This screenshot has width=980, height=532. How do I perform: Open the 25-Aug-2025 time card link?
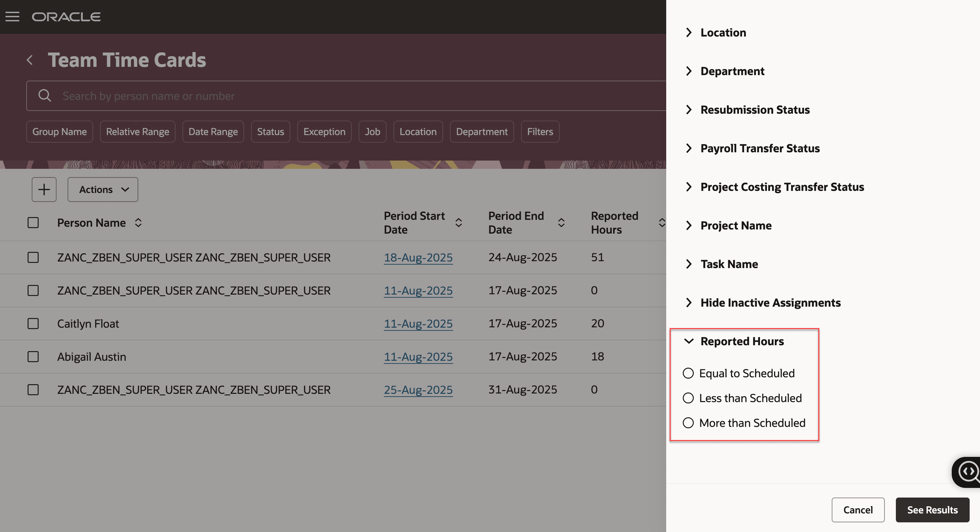(x=418, y=389)
